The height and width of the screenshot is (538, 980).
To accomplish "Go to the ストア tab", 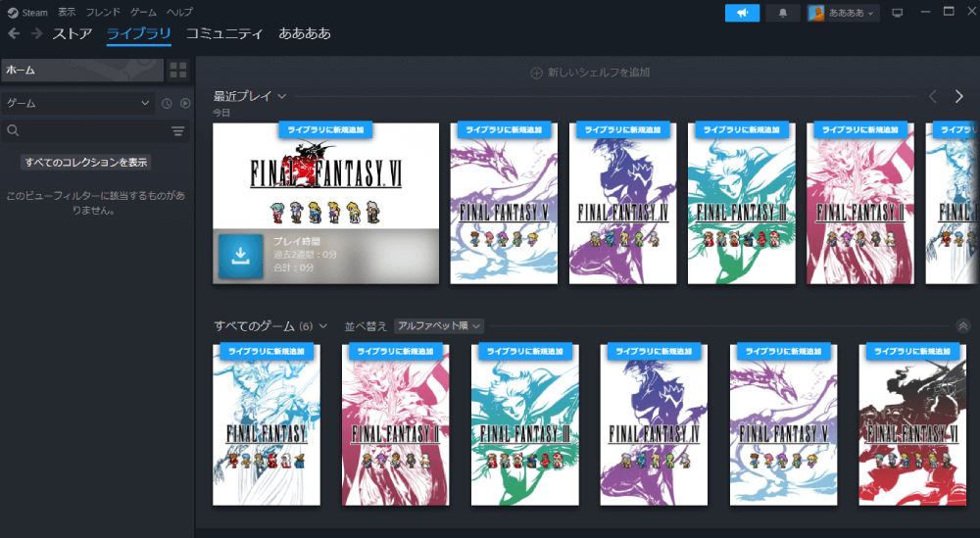I will point(73,33).
